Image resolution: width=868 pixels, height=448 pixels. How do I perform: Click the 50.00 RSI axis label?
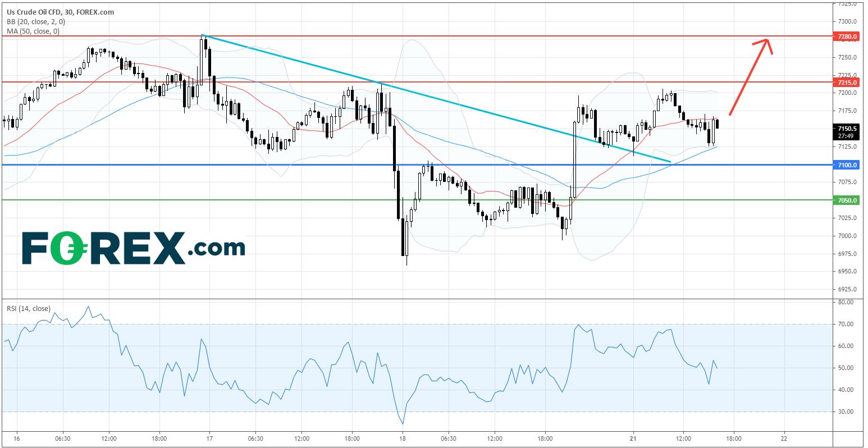[845, 368]
